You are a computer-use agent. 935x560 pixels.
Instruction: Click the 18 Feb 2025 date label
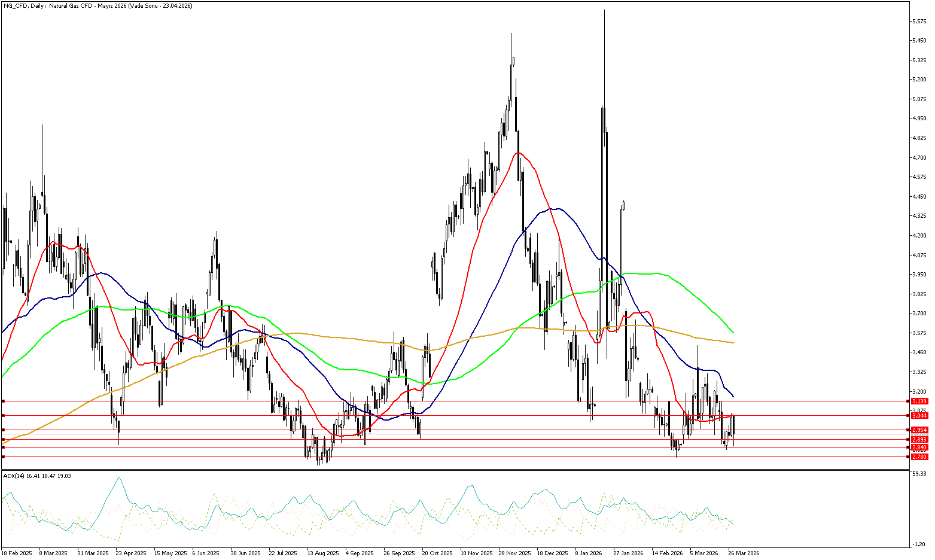(x=17, y=553)
